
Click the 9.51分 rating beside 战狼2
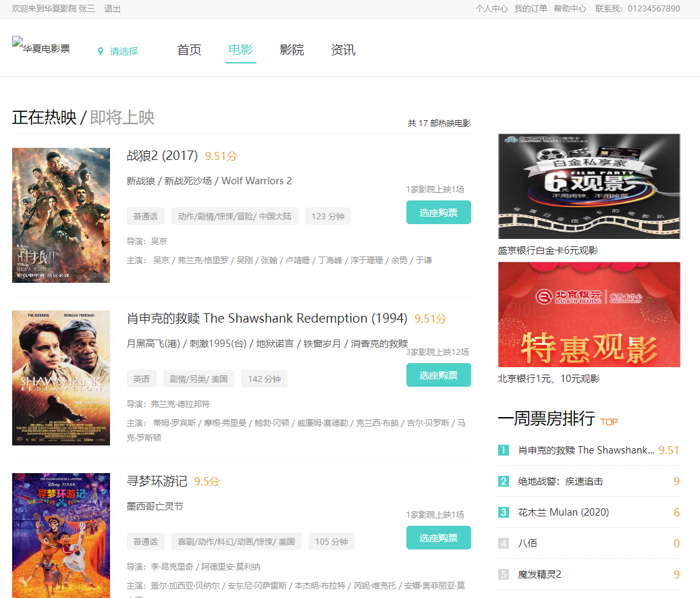(x=221, y=156)
